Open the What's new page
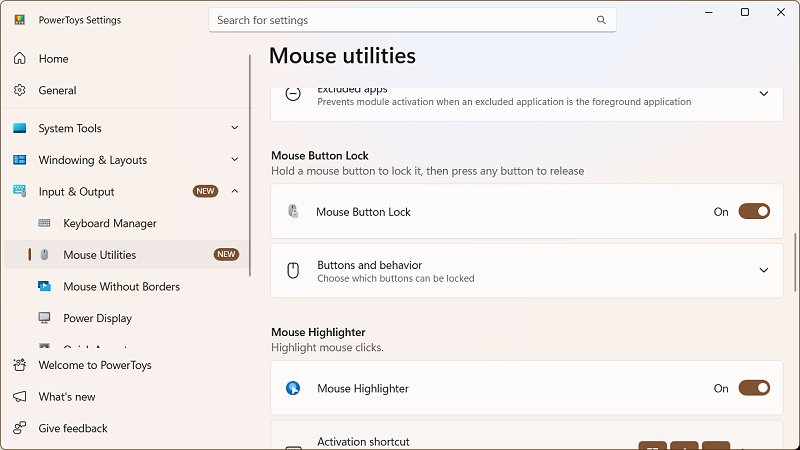This screenshot has width=800, height=450. 126,396
